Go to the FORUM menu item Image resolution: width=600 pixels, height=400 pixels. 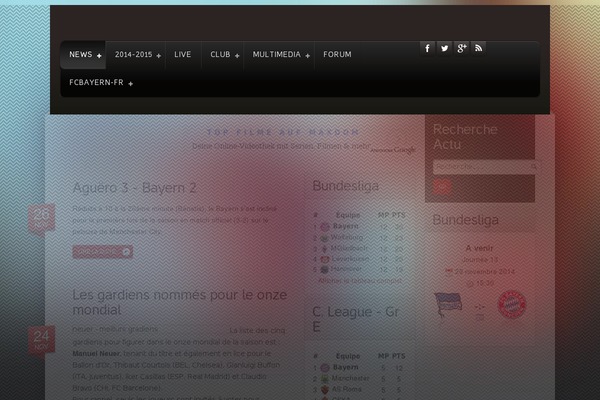click(x=337, y=55)
